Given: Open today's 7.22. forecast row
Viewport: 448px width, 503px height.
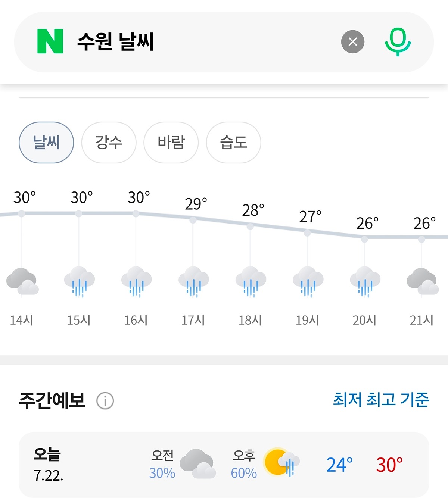Looking at the screenshot, I should [x=224, y=465].
